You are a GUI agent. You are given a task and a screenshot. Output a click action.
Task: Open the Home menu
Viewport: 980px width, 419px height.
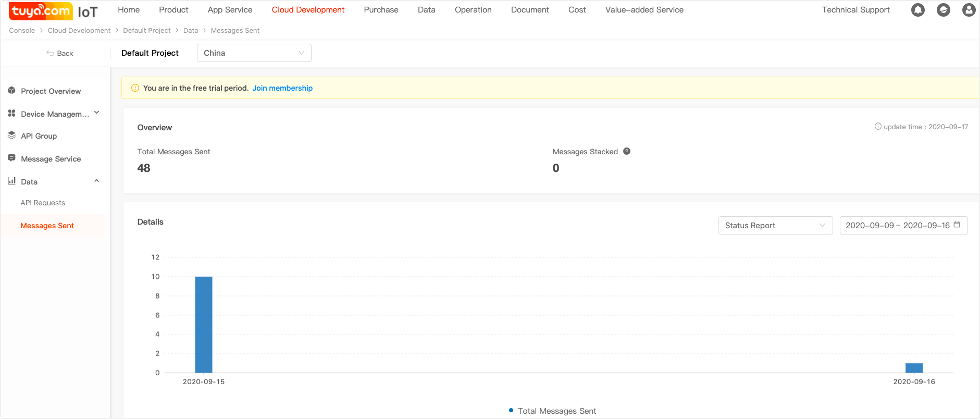click(129, 10)
